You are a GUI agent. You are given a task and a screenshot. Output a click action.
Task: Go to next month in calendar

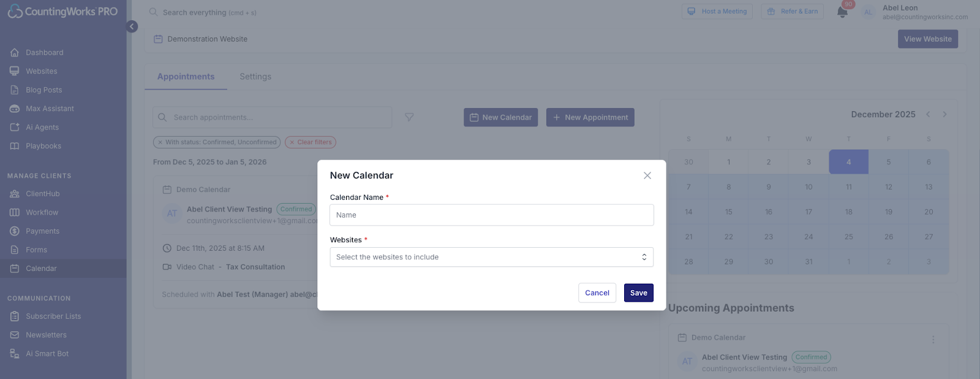[944, 115]
